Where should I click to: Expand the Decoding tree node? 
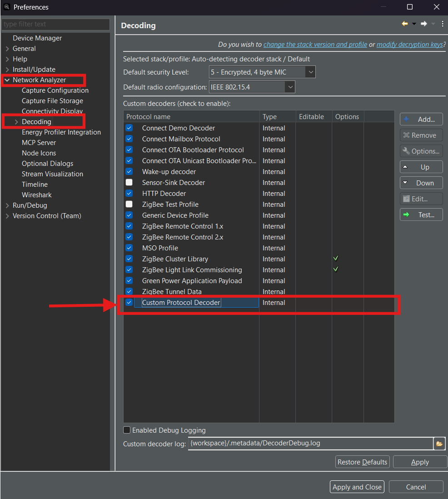coord(16,122)
